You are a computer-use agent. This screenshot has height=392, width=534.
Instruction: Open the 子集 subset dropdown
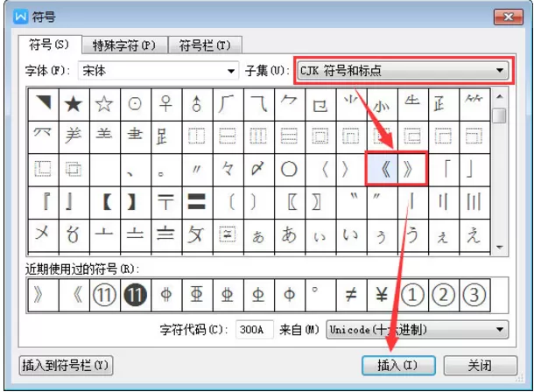click(404, 70)
